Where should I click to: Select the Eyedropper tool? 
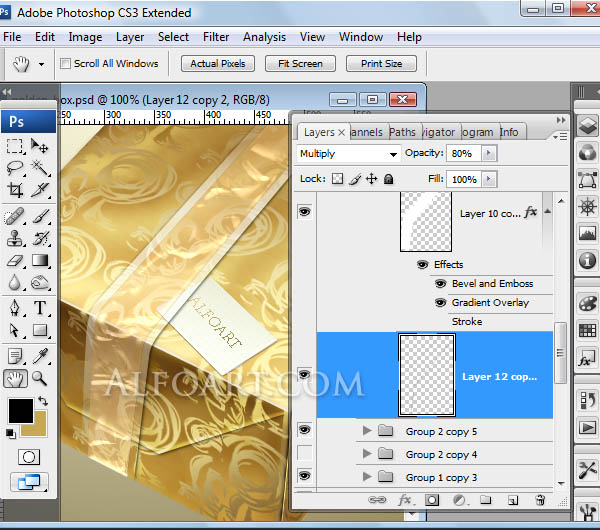40,357
